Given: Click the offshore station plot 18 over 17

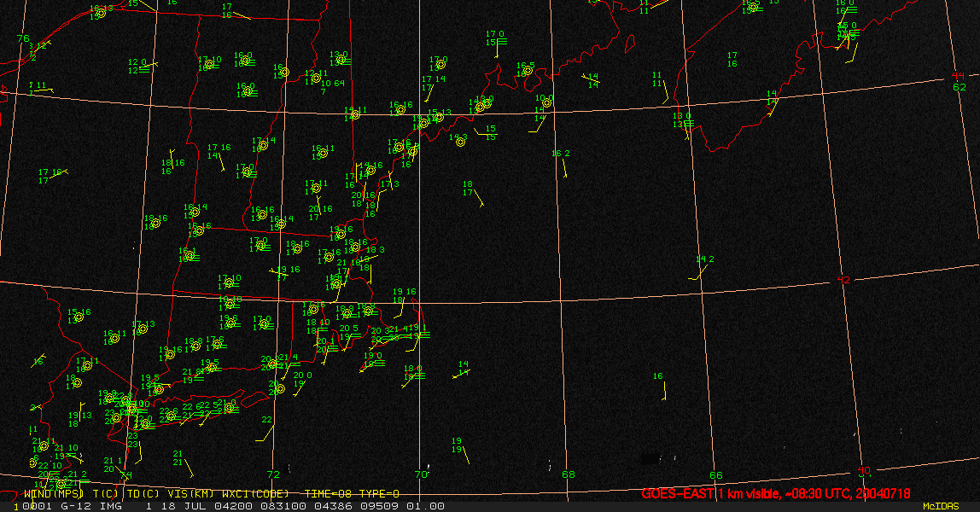Looking at the screenshot, I should tap(473, 194).
